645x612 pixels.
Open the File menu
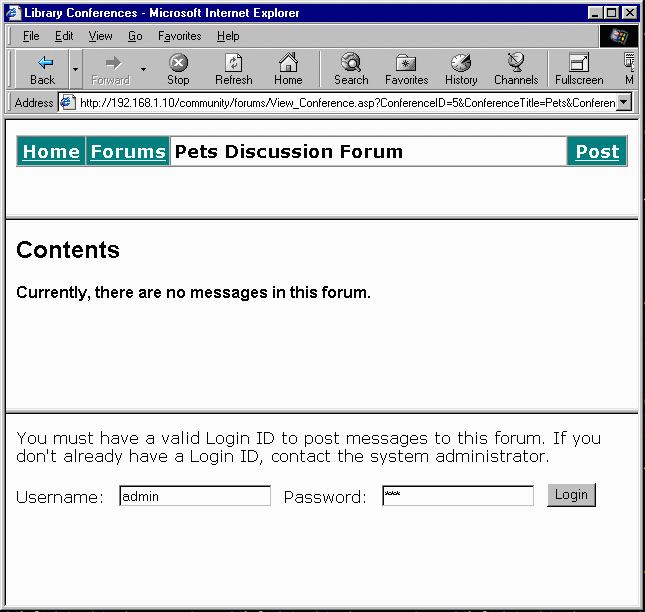31,36
